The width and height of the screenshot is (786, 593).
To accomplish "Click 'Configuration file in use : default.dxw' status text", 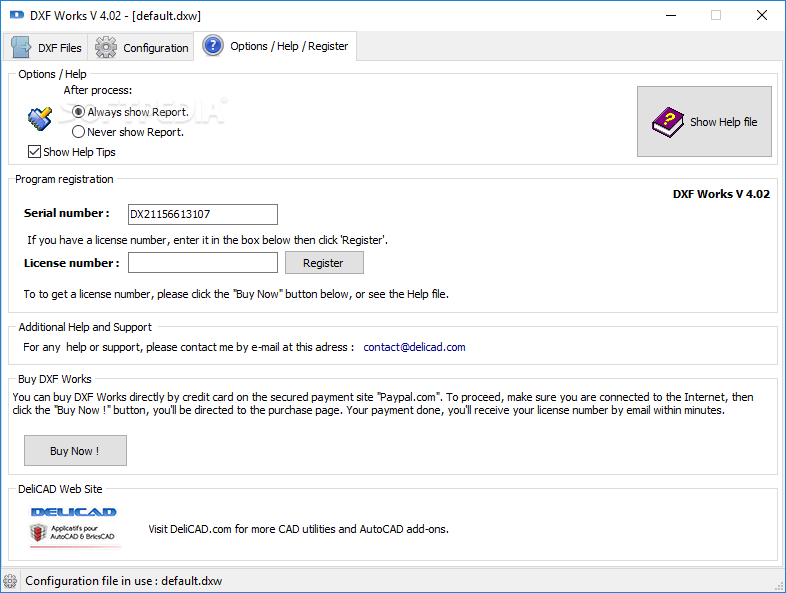I will [123, 581].
